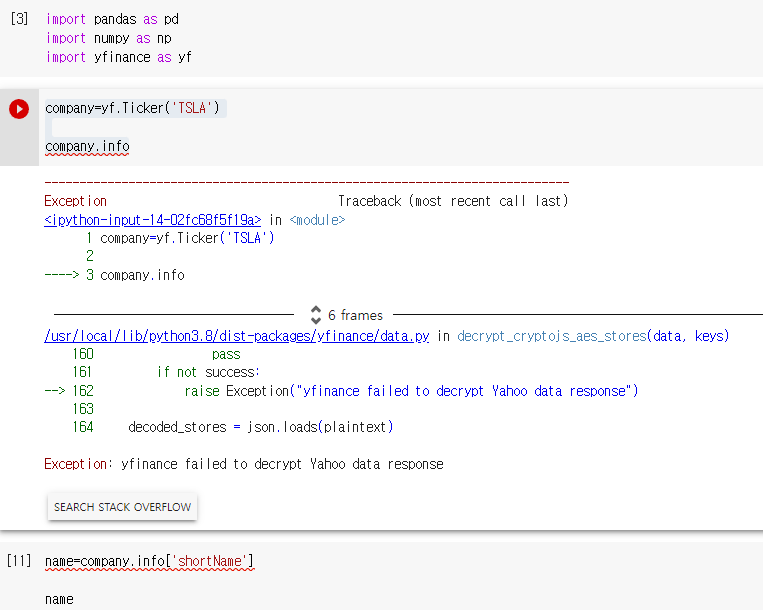The height and width of the screenshot is (610, 763).
Task: Click the 'if not success:' line 161
Action: 208,372
